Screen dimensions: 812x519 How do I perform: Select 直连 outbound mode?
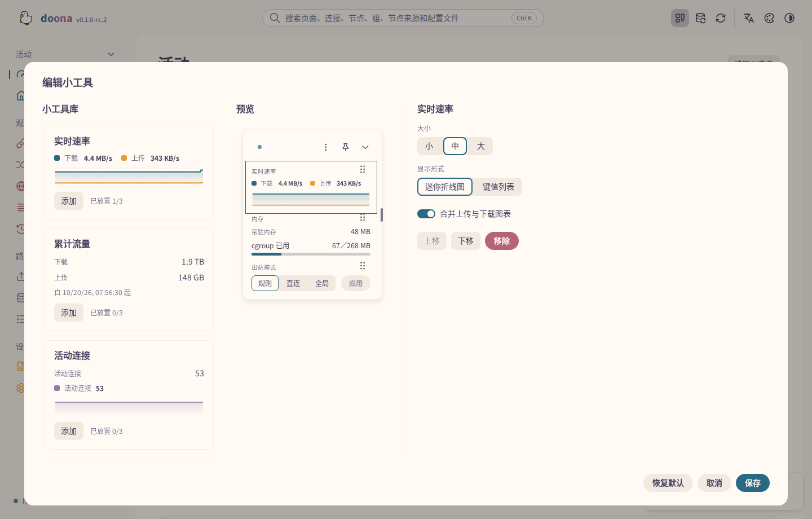[x=293, y=283]
